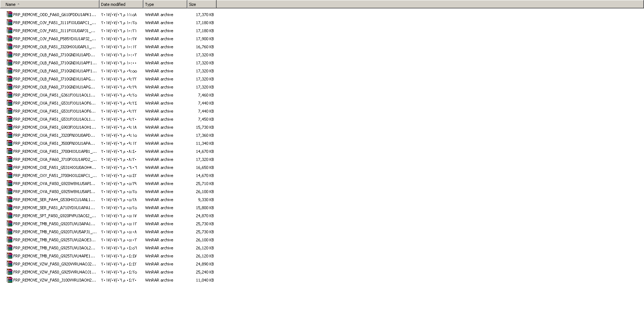The image size is (644, 328).
Task: Select archive icon for OXY_FA51_J700HXXU2APC1
Action: click(x=10, y=176)
